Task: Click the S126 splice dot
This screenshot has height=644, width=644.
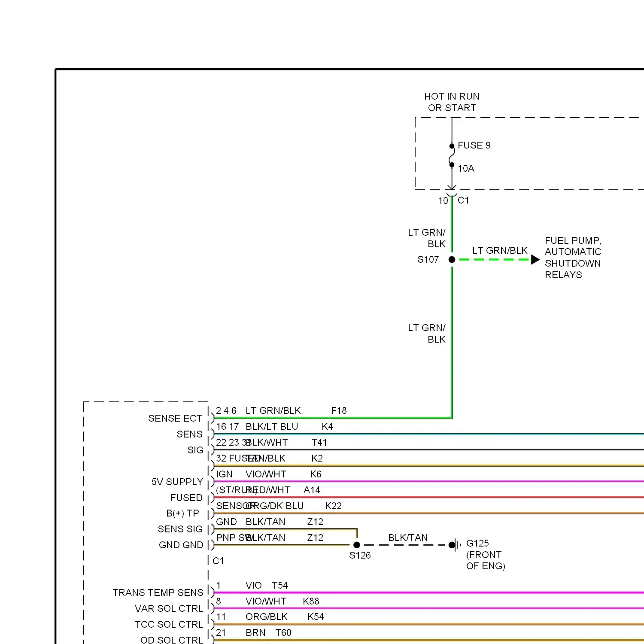Action: 356,545
